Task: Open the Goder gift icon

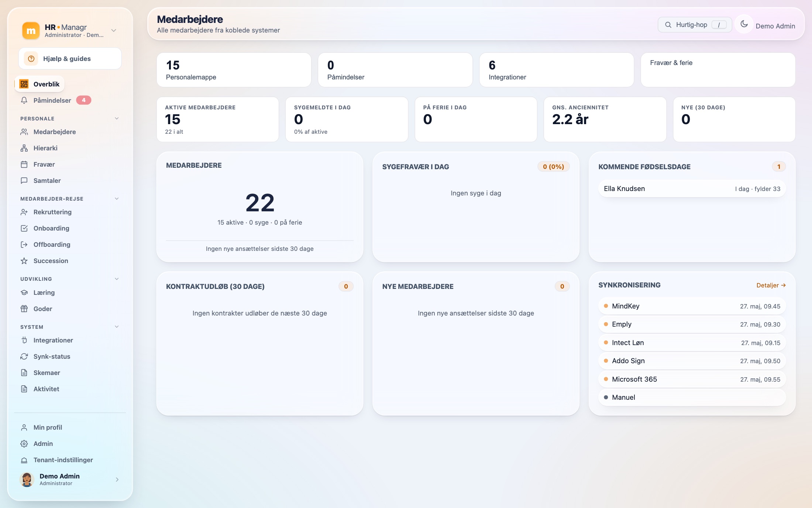Action: [24, 309]
